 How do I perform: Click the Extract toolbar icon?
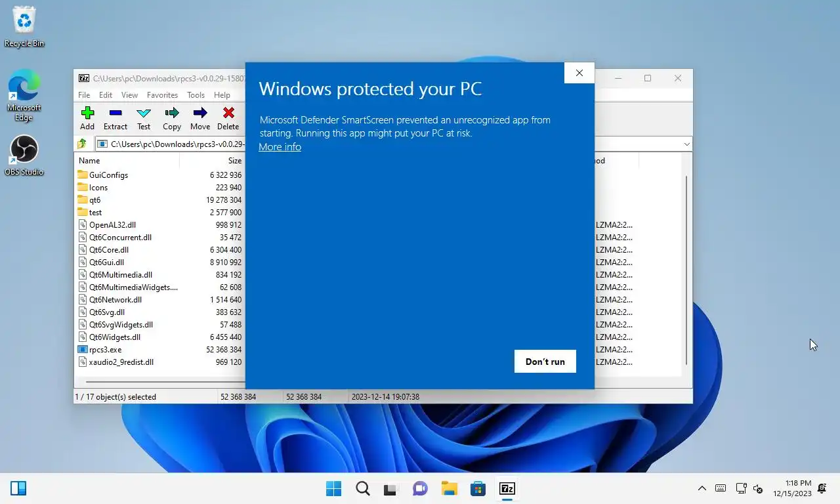[115, 113]
